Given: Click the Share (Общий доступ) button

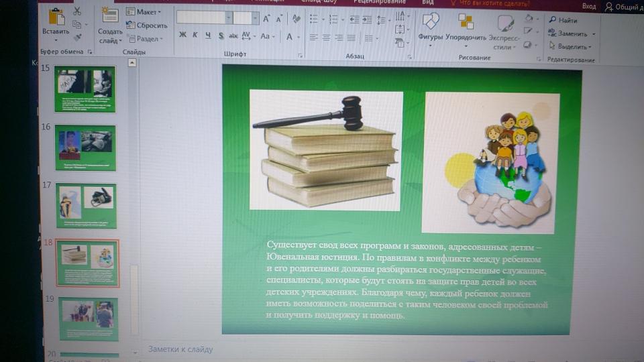Looking at the screenshot, I should pos(625,7).
